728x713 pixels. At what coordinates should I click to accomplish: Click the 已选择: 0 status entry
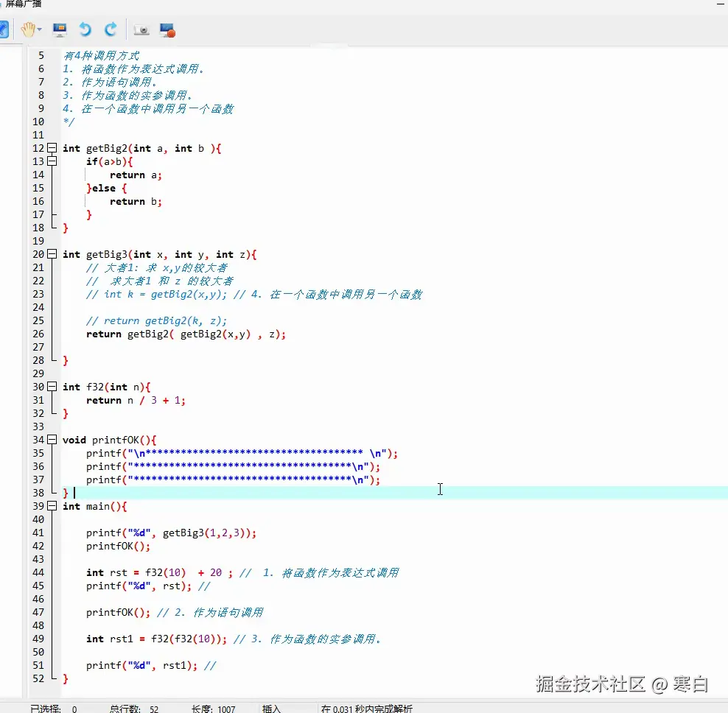(53, 709)
